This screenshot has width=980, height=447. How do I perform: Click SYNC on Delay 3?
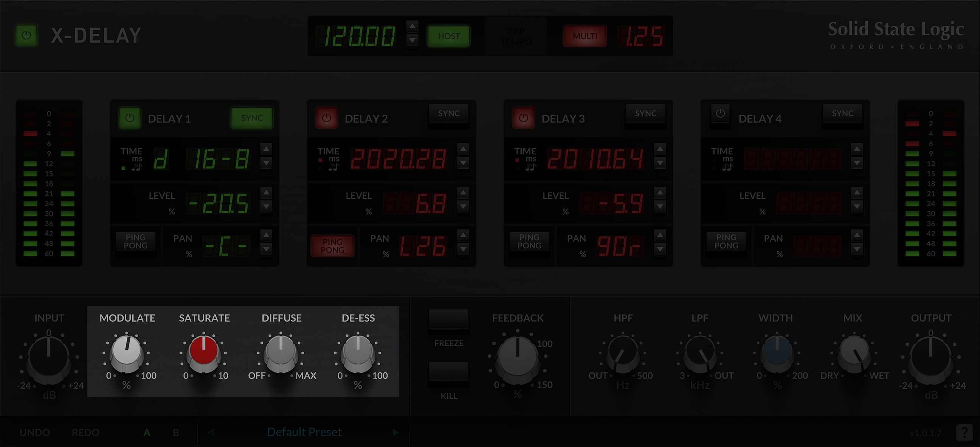(x=646, y=113)
